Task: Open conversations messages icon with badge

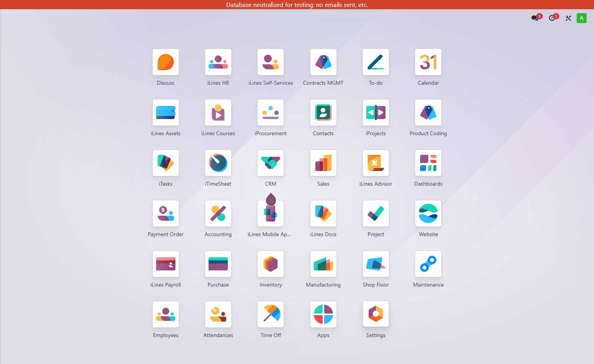Action: tap(536, 18)
